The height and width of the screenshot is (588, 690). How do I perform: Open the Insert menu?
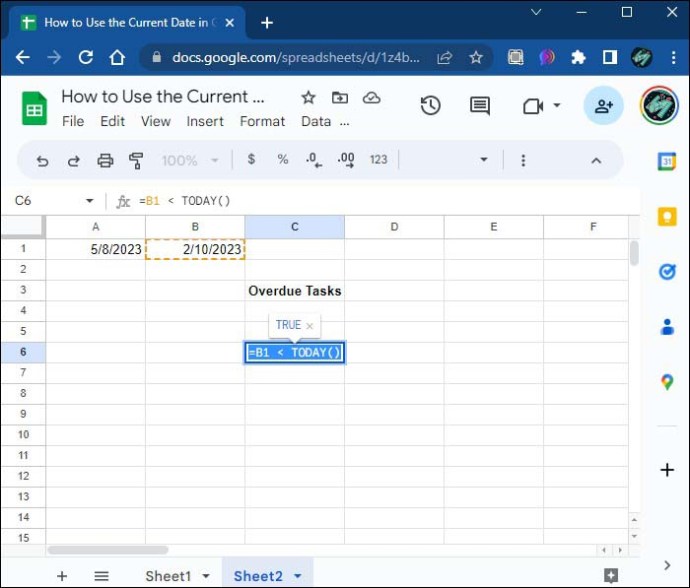(x=205, y=121)
